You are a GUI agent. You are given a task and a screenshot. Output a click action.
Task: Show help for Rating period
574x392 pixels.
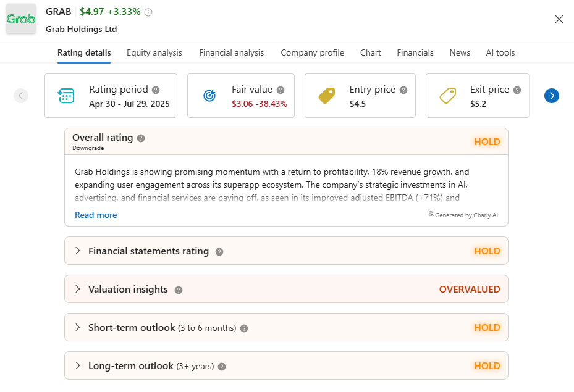pyautogui.click(x=156, y=90)
